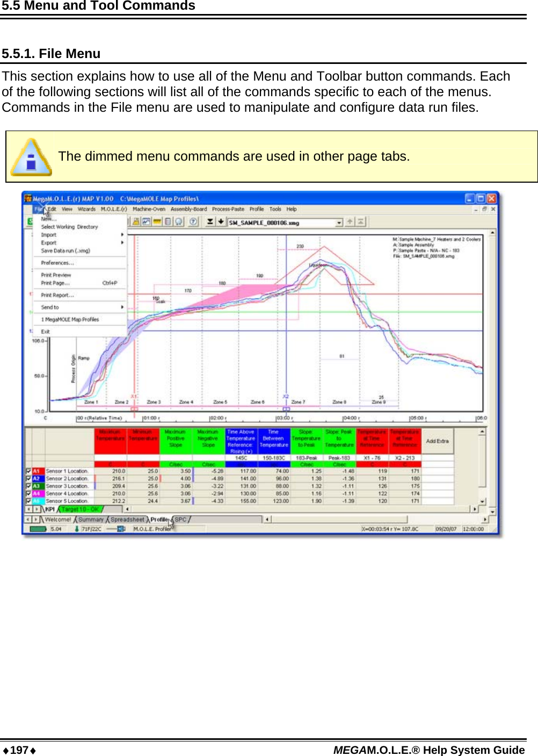This screenshot has height=756, width=538.
Task: Switch to the Spreadsheet tab
Action: (x=127, y=520)
